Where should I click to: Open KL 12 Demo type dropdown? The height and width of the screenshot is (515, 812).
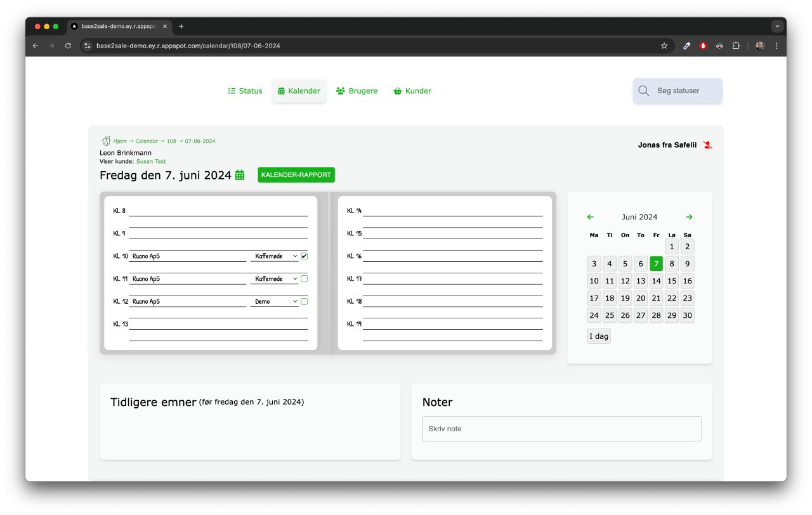[x=275, y=302]
